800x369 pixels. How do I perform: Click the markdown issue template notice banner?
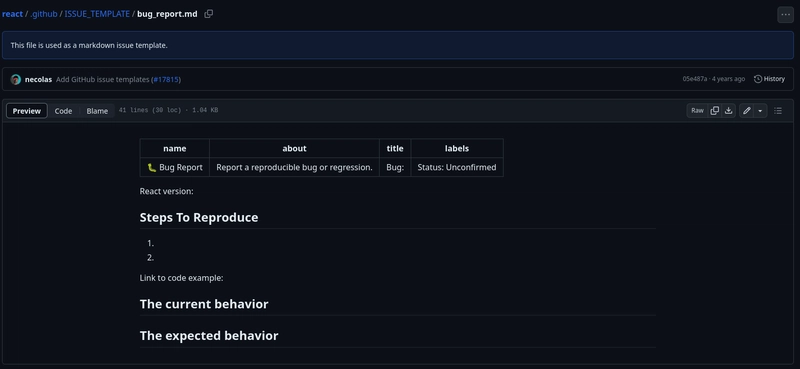[397, 45]
